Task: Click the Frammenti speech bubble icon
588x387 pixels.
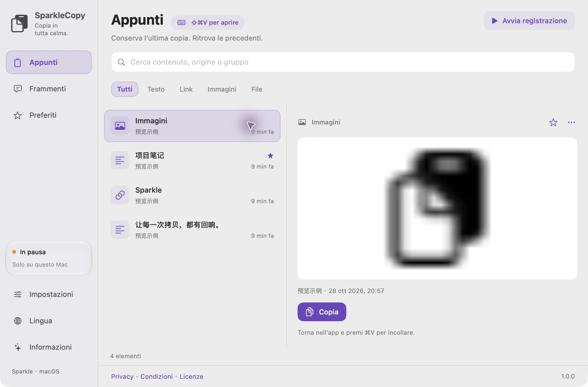Action: 18,88
